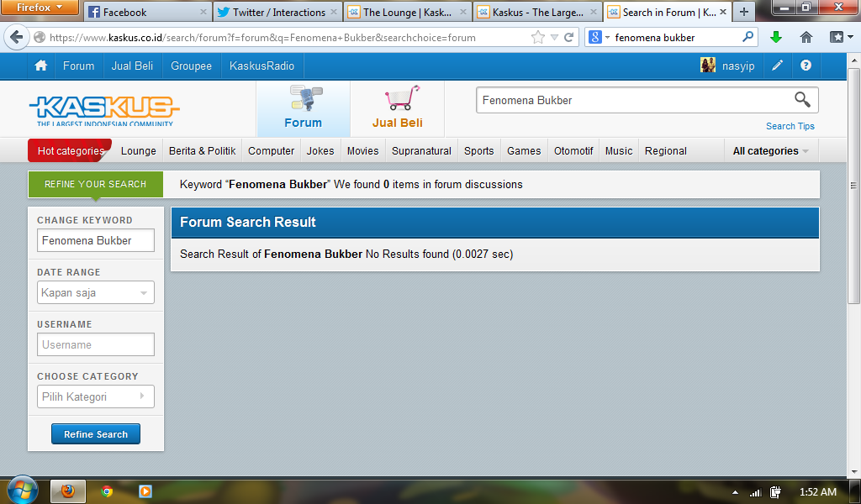861x504 pixels.
Task: Click the page vertical scrollbar thumb
Action: click(853, 186)
